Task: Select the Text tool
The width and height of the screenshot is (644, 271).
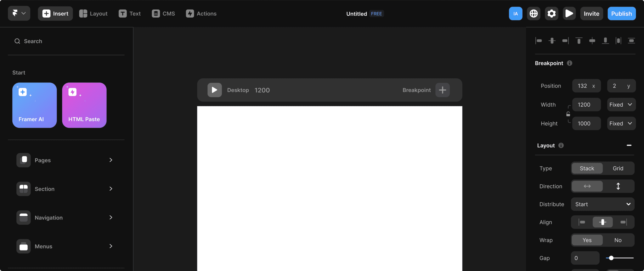Action: coord(129,14)
